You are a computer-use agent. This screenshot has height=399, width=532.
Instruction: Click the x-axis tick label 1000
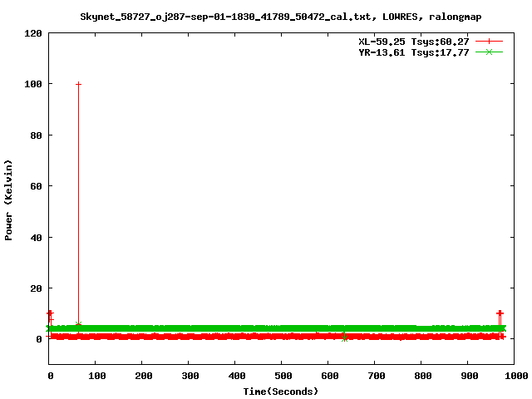516,376
